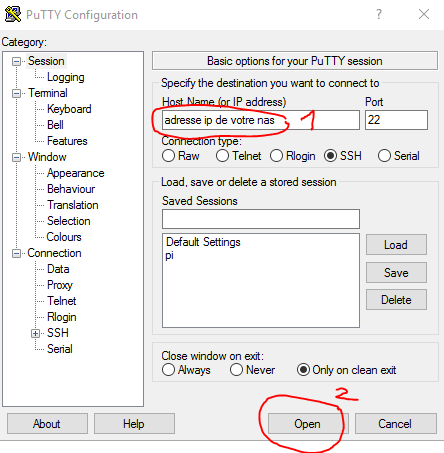
Task: Expand the SSH tree node
Action: tap(35, 333)
